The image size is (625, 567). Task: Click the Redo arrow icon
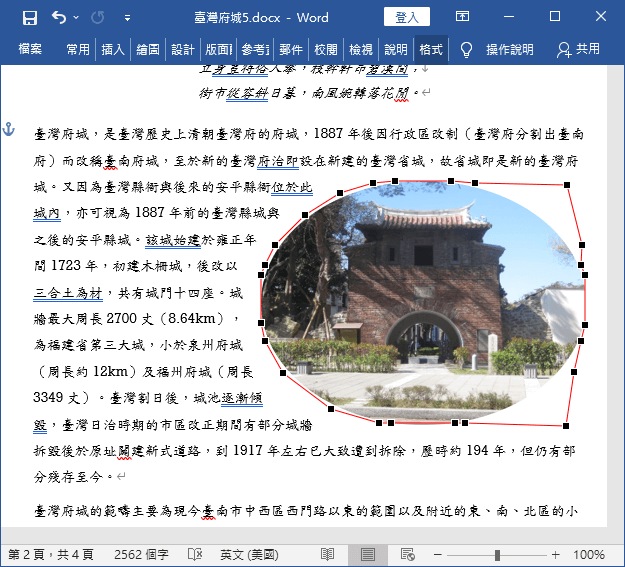[98, 18]
